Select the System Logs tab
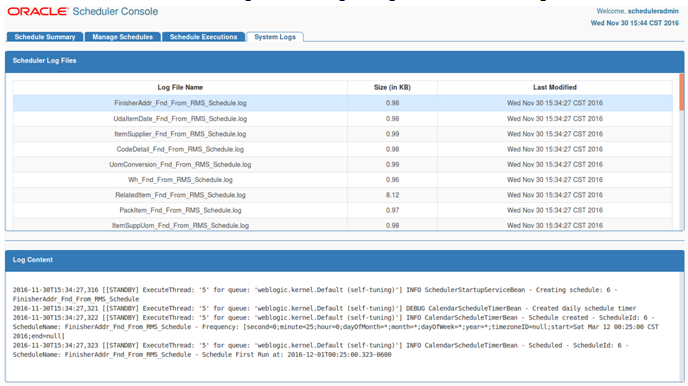The image size is (688, 386). tap(275, 37)
